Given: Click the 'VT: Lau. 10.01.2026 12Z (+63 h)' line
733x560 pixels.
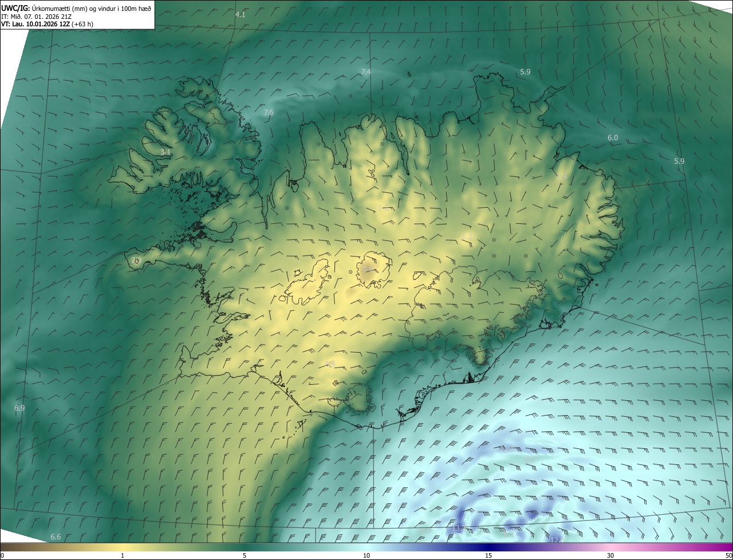Looking at the screenshot, I should [47, 24].
